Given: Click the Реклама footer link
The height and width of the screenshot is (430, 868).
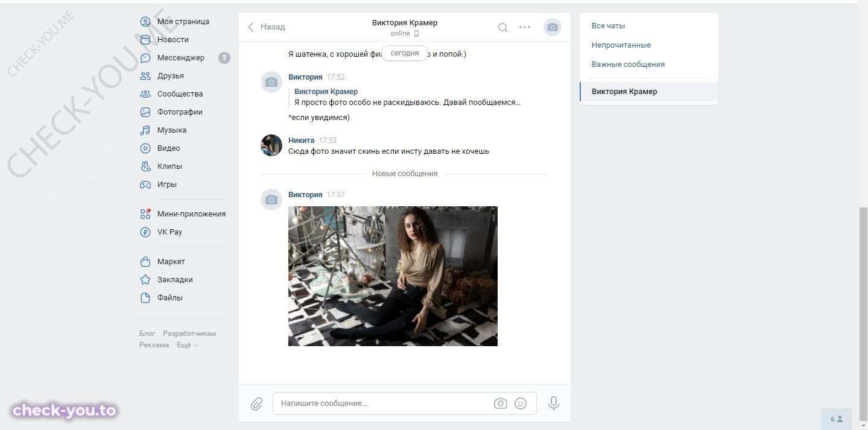Looking at the screenshot, I should [x=154, y=345].
